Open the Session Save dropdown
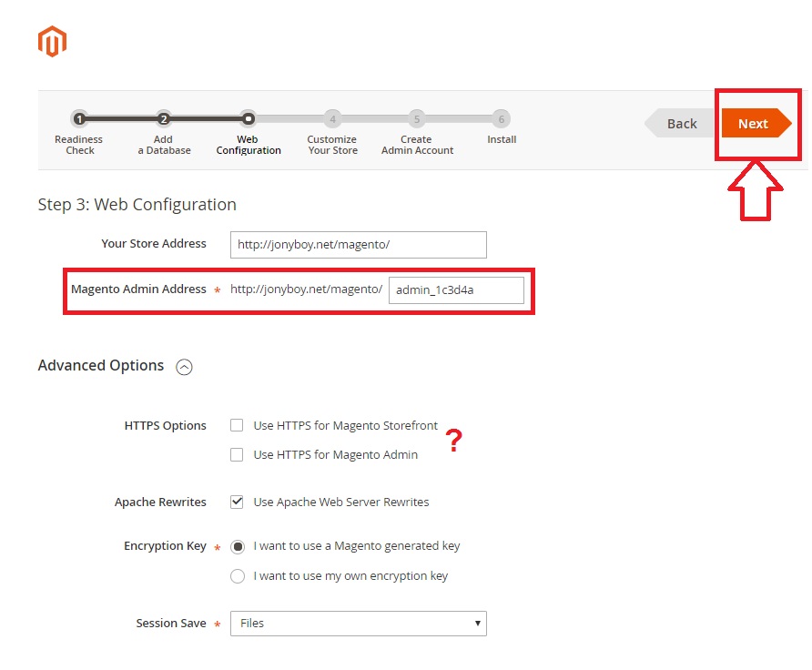 click(359, 624)
